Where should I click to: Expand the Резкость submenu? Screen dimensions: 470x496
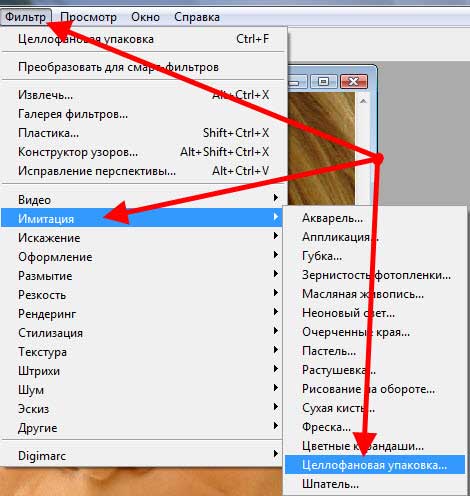[x=143, y=294]
